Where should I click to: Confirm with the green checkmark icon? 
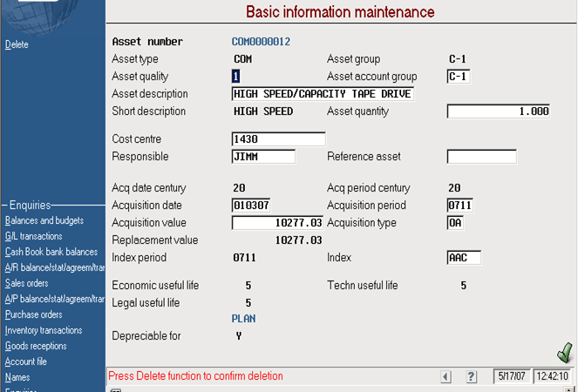(x=565, y=353)
